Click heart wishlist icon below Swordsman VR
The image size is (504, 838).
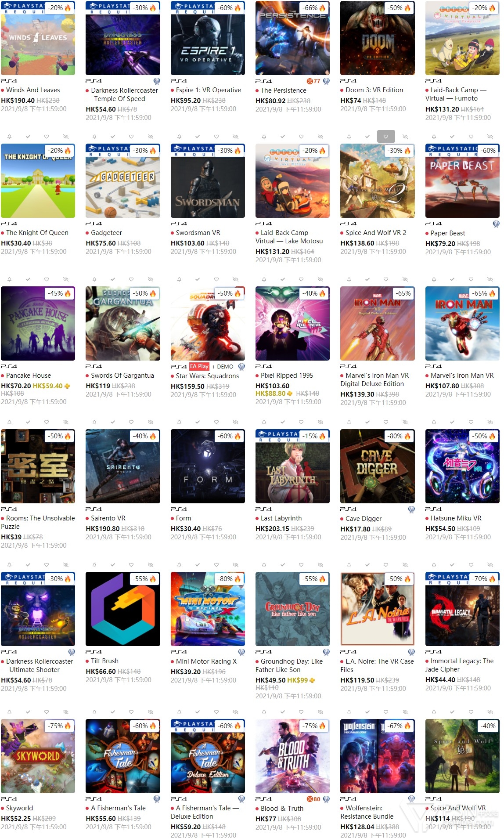click(216, 279)
